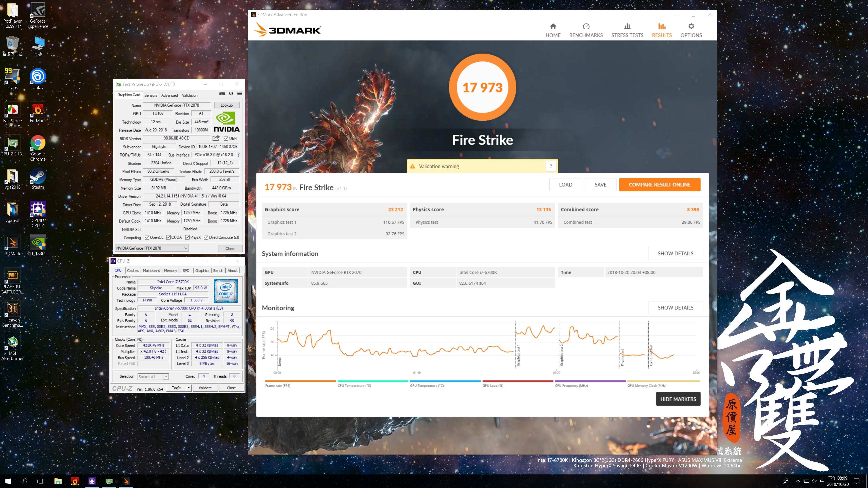Click Lookup button in GPU-Z
This screenshot has width=868, height=488.
click(x=226, y=105)
